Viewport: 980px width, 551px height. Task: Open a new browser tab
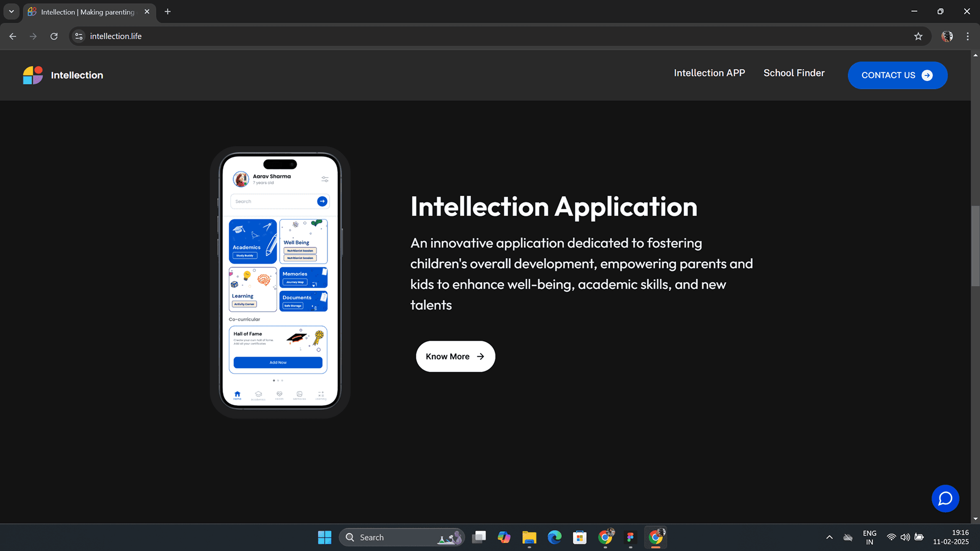pyautogui.click(x=167, y=11)
